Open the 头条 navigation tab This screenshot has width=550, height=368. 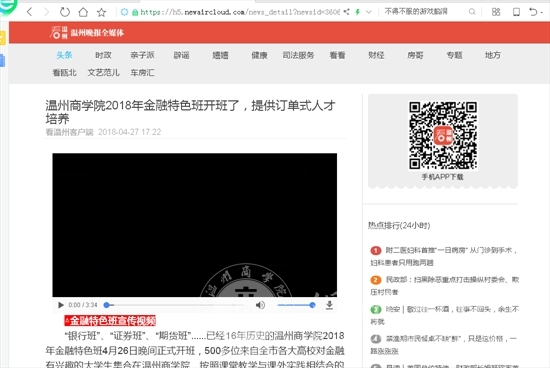click(64, 55)
